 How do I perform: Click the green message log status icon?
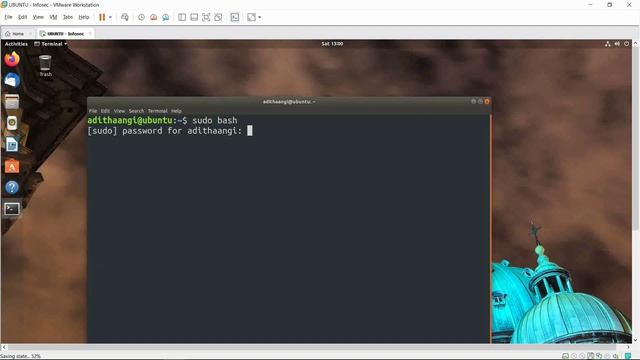point(628,356)
